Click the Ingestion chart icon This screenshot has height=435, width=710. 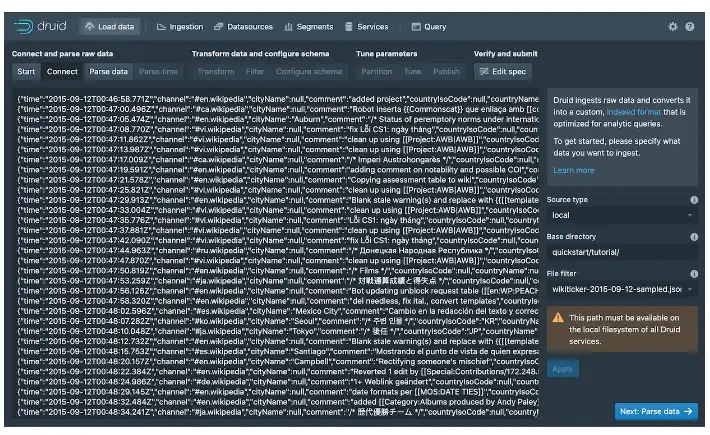pyautogui.click(x=161, y=27)
